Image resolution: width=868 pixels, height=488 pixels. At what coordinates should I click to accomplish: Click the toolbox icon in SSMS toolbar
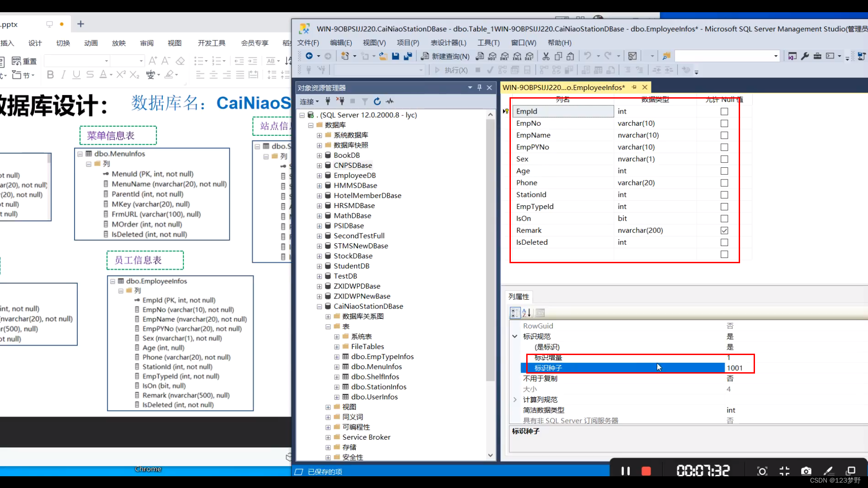click(817, 56)
